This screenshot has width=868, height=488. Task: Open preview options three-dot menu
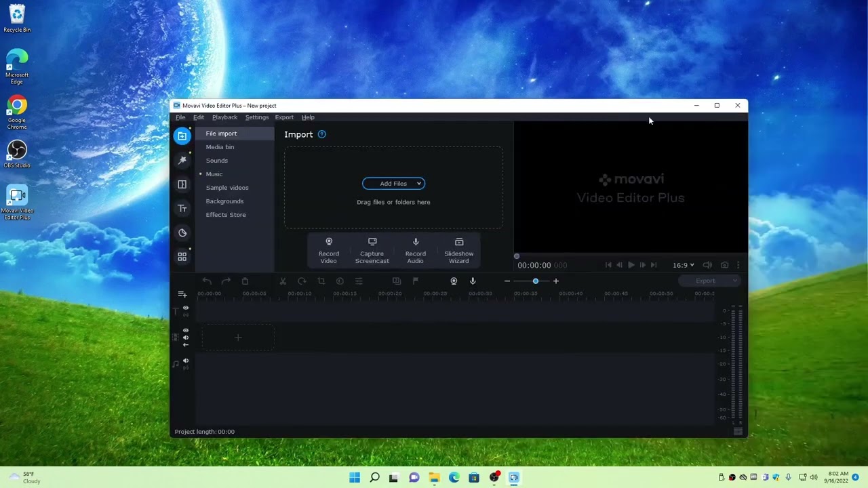(738, 265)
